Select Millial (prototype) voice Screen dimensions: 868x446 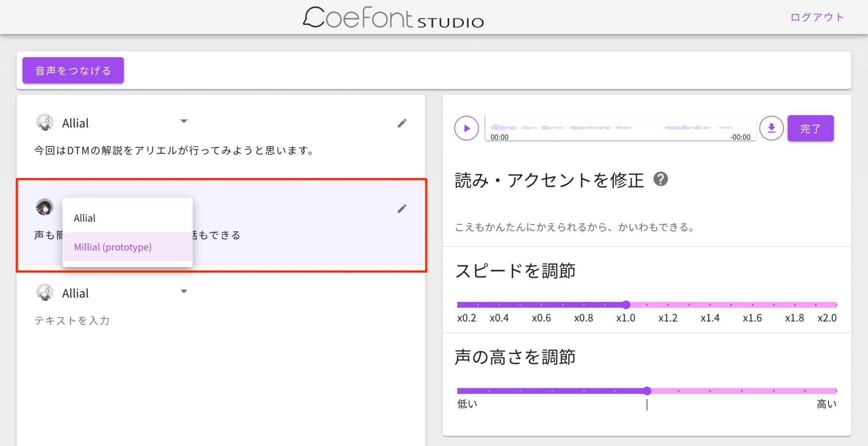tap(113, 247)
